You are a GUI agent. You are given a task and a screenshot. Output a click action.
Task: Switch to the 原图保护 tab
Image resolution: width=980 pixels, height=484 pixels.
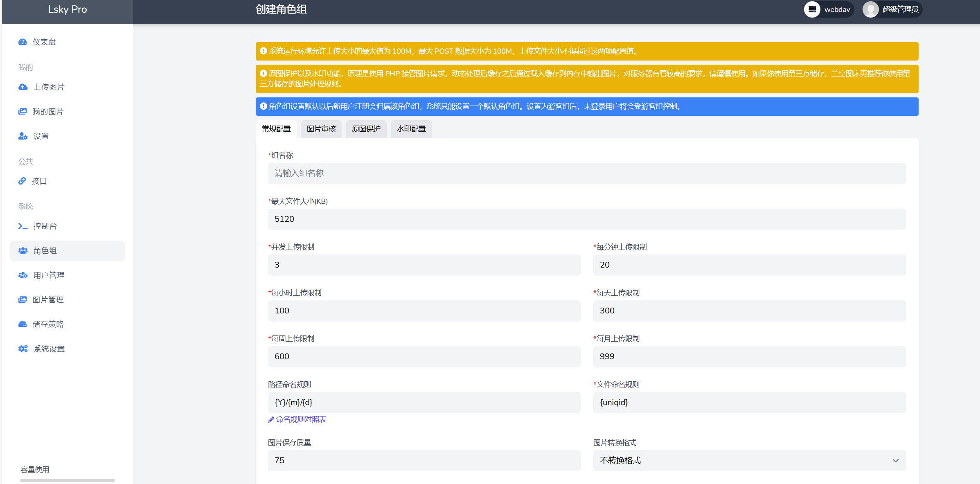click(366, 129)
